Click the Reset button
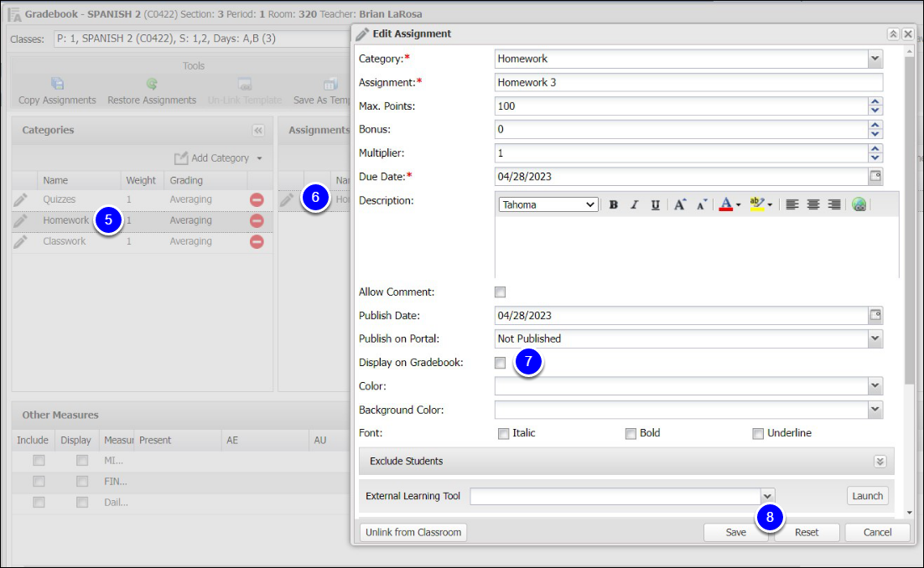The image size is (924, 568). point(806,532)
